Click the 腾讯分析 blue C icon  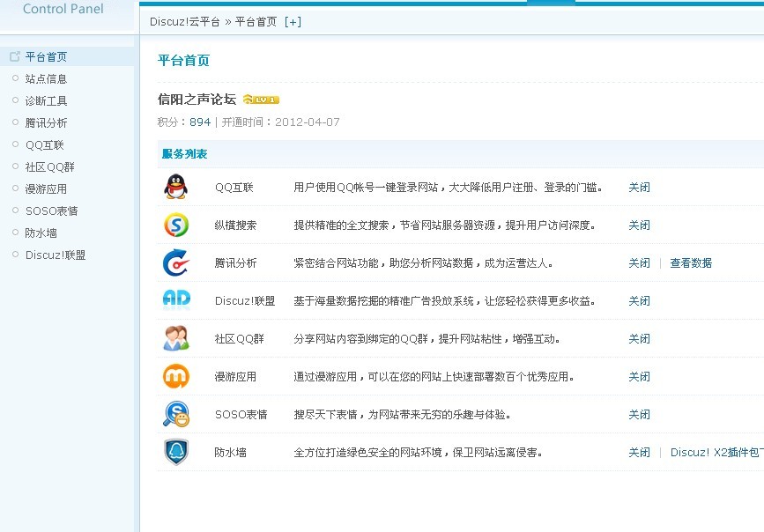click(x=176, y=262)
